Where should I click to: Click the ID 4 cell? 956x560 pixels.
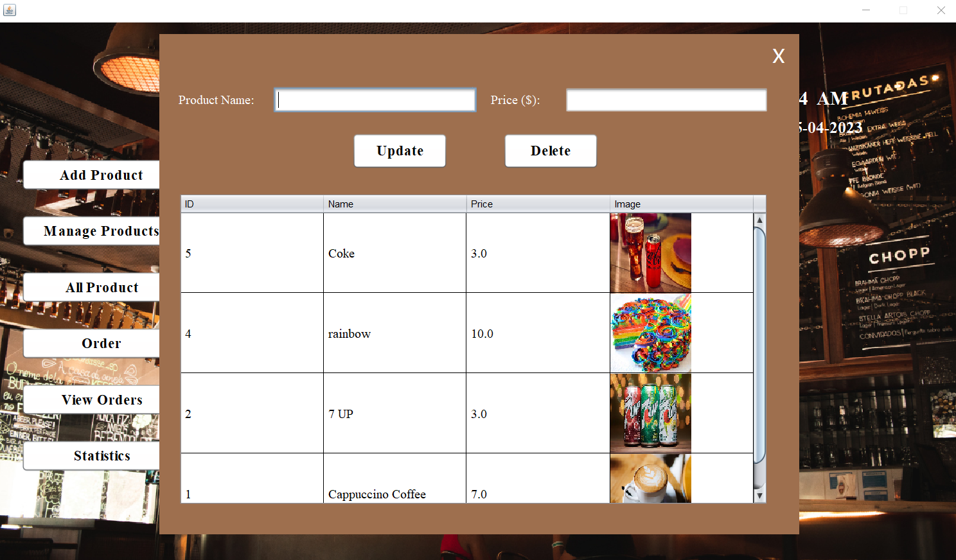click(252, 333)
